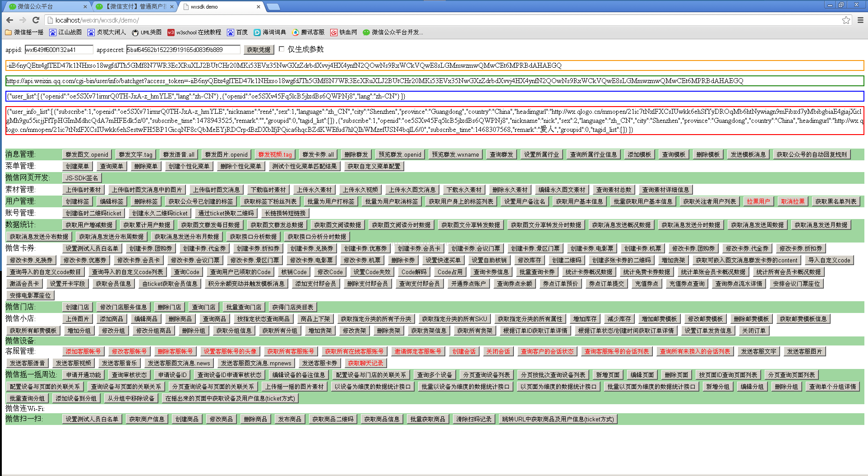The image size is (868, 476).
Task: Click 获取黑名单列表 button
Action: 836,201
